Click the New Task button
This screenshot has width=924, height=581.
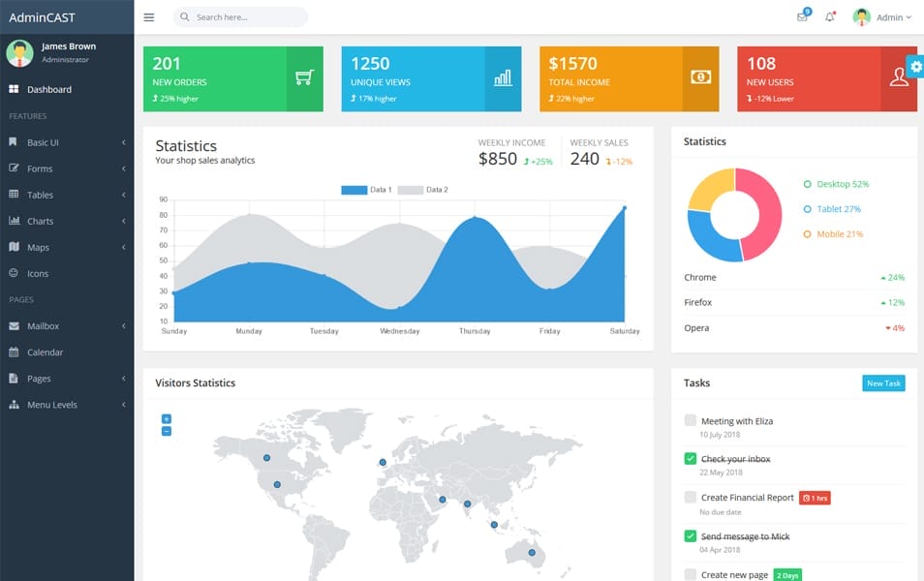[x=885, y=382]
